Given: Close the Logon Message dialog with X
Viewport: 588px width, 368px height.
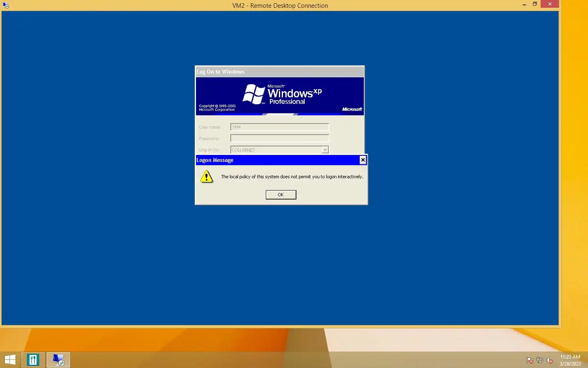Looking at the screenshot, I should tap(363, 160).
